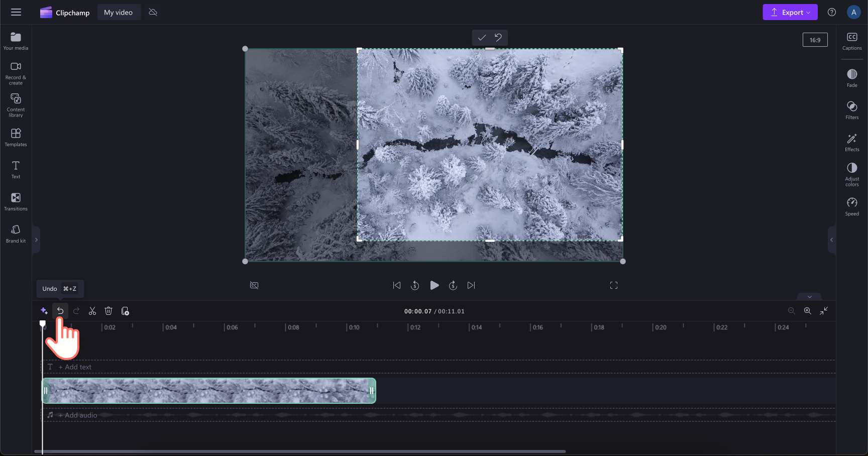
Task: Toggle the captions off icon under preview
Action: pyautogui.click(x=254, y=285)
